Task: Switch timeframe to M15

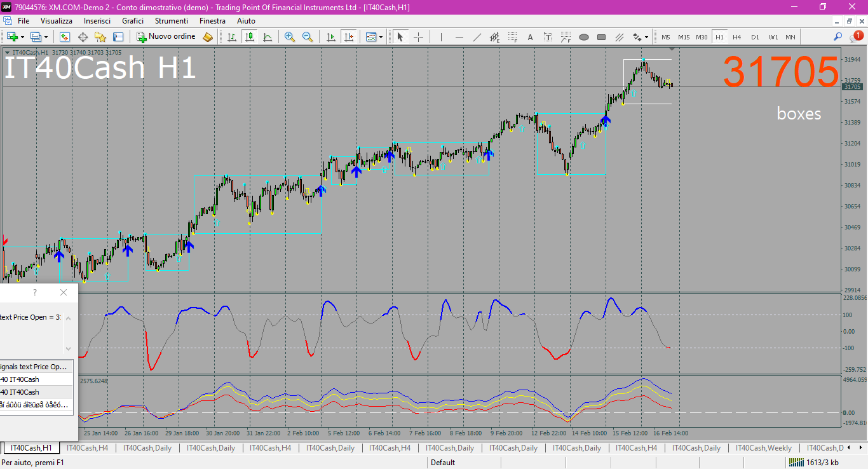Action: click(x=684, y=37)
